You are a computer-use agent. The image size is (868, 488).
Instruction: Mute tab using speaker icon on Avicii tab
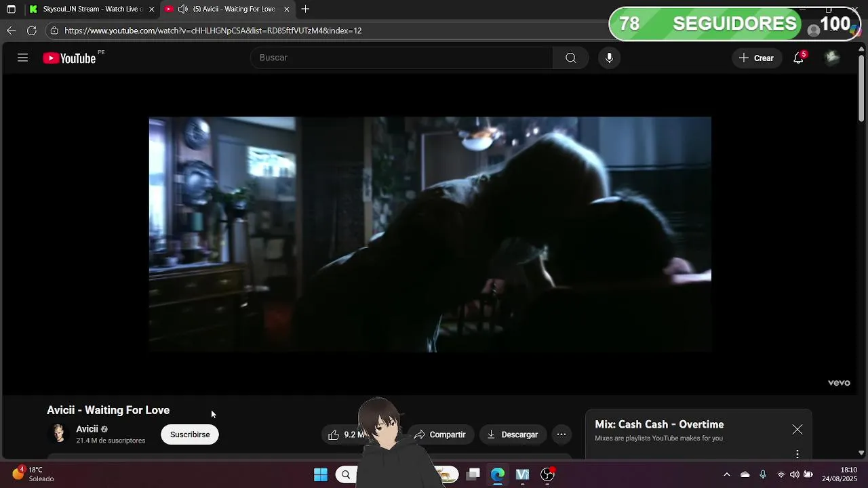pos(182,9)
